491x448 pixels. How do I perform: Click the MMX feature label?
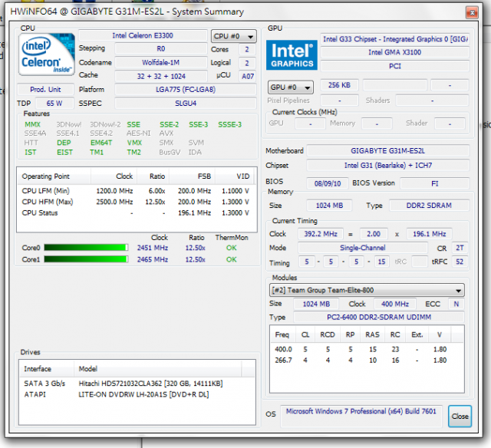tap(32, 124)
